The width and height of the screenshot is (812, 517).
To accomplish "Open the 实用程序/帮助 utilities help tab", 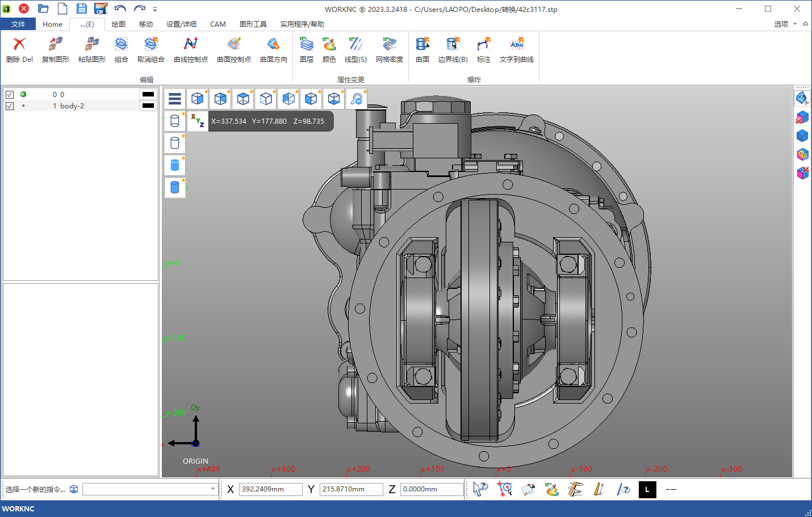I will [302, 24].
